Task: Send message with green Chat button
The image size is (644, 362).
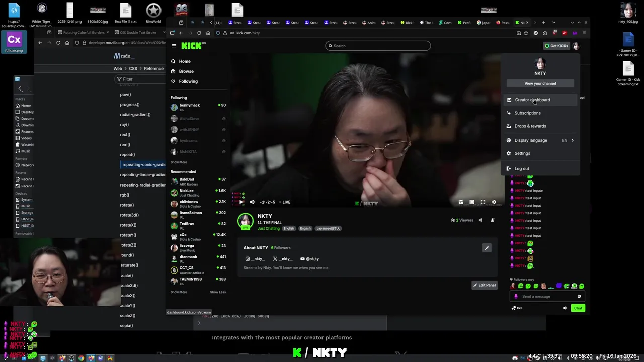Action: pos(578,308)
